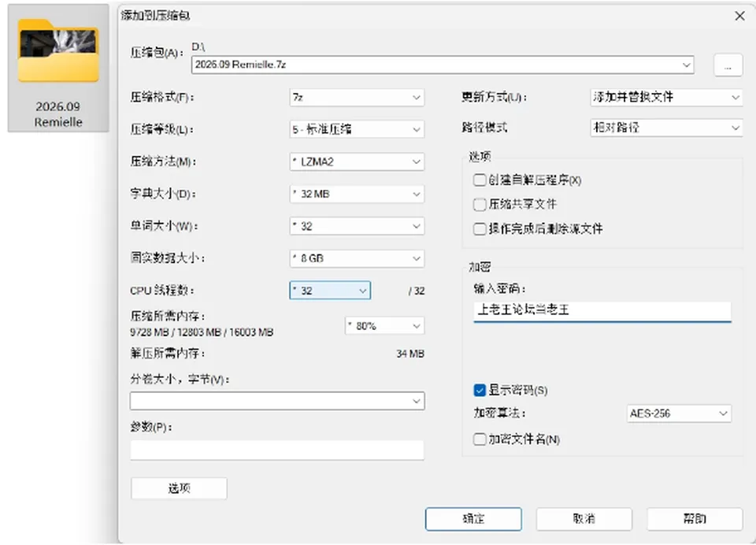Open the 压缩格式 dropdown showing 7z

357,98
